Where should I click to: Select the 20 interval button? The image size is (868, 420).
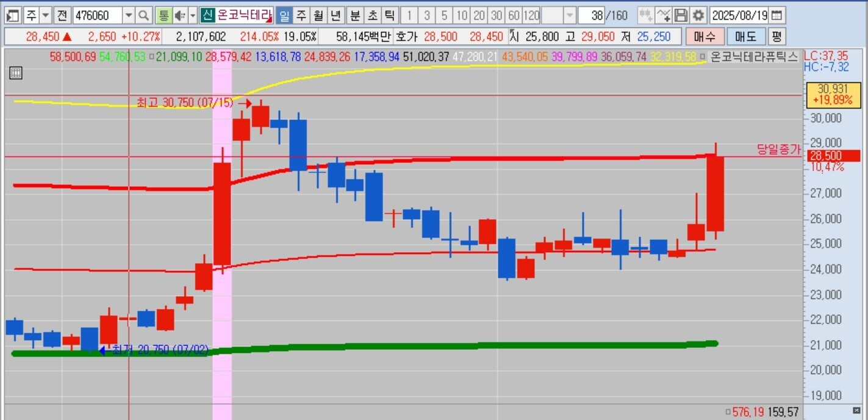[x=479, y=15]
